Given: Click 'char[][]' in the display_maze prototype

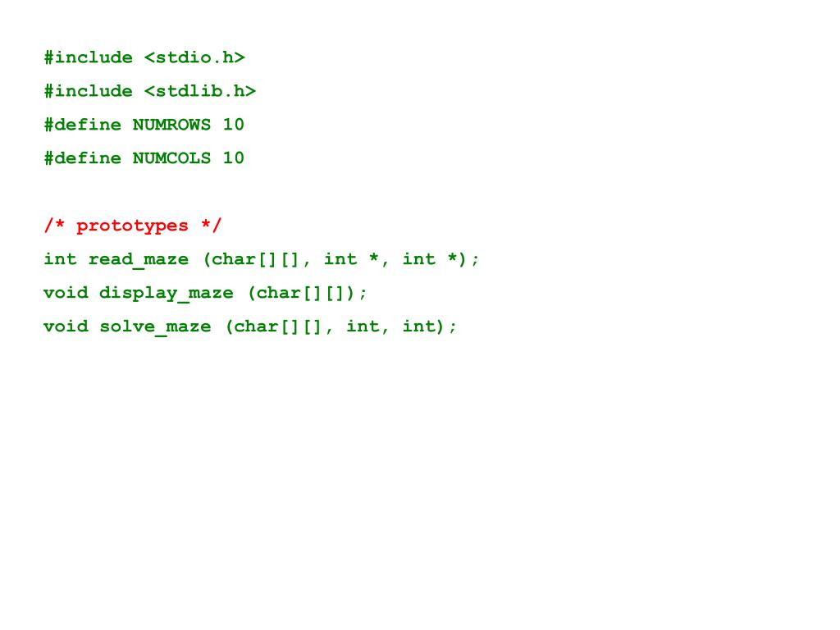Looking at the screenshot, I should (300, 293).
